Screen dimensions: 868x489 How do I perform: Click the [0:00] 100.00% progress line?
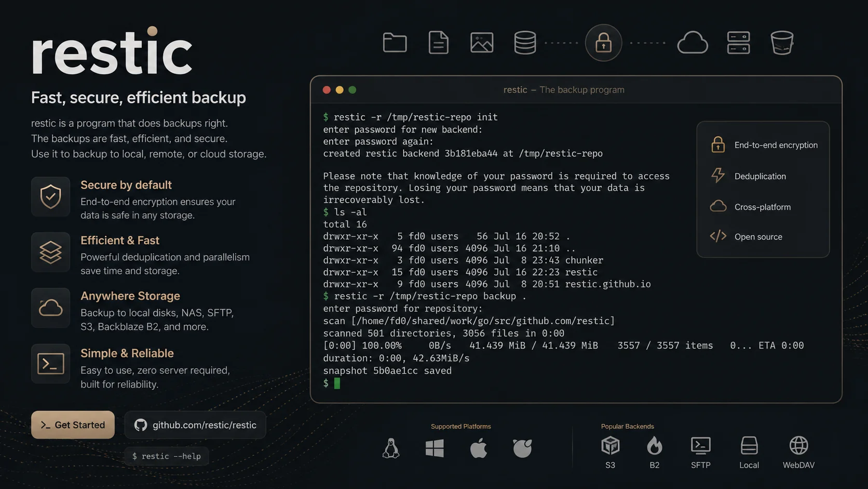pyautogui.click(x=563, y=346)
